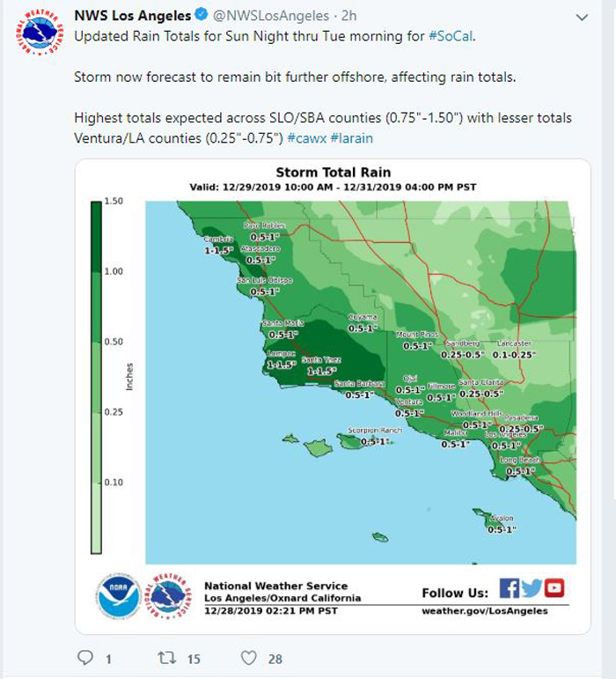Click the blue verified badge icon
The height and width of the screenshot is (679, 616).
[x=201, y=16]
